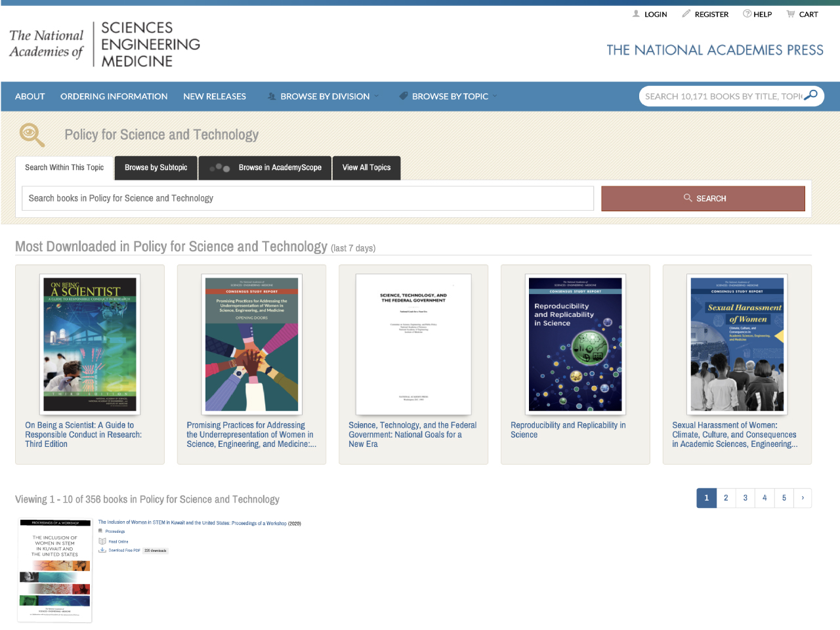
Task: Open the ABOUT menu item
Action: pos(30,96)
